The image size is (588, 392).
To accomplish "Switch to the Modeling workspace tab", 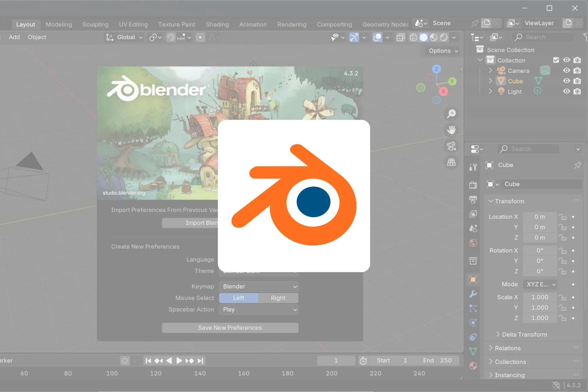I will tap(59, 24).
